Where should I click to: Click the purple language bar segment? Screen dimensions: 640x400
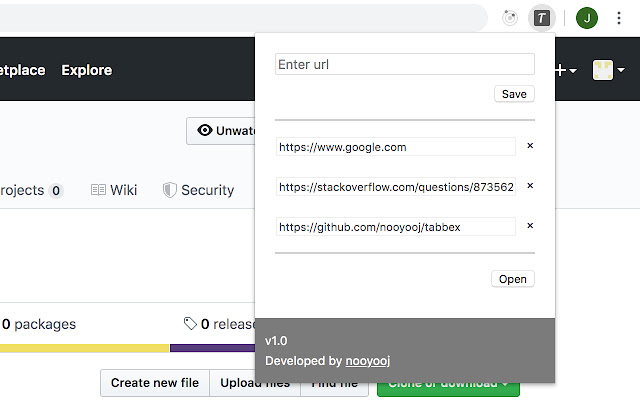tap(213, 348)
